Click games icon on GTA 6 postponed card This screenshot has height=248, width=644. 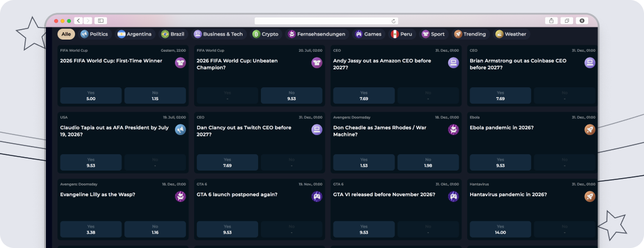pos(317,196)
